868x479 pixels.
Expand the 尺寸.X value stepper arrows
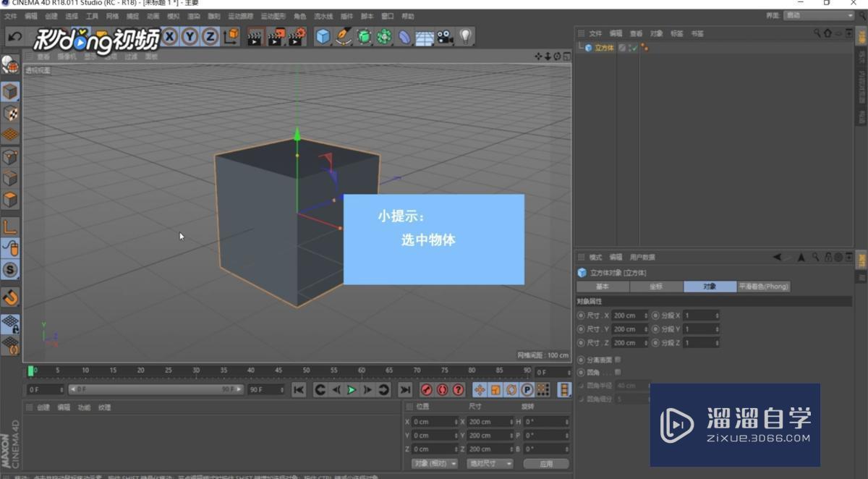(x=646, y=315)
